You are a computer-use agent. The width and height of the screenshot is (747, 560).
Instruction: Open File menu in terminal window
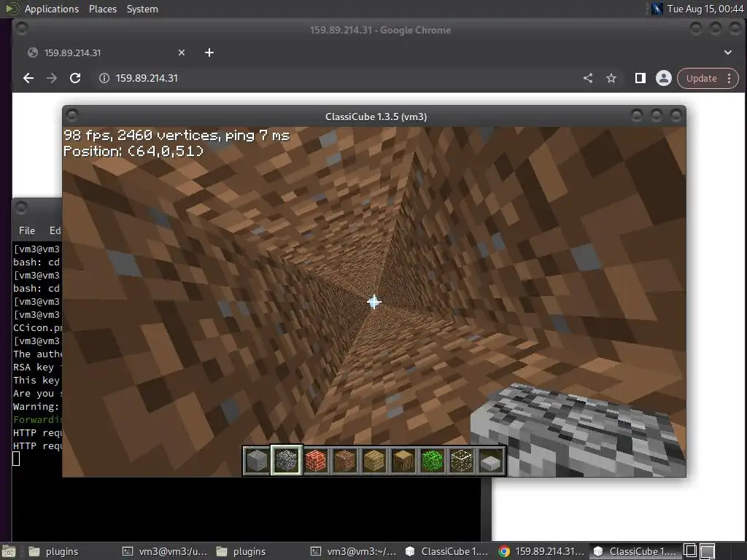(27, 230)
